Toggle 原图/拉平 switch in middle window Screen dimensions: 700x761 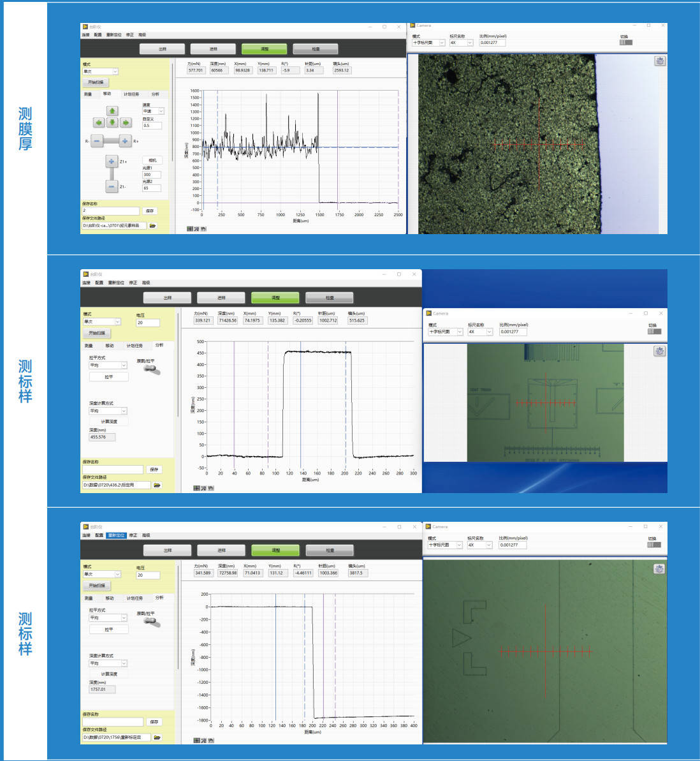[151, 369]
